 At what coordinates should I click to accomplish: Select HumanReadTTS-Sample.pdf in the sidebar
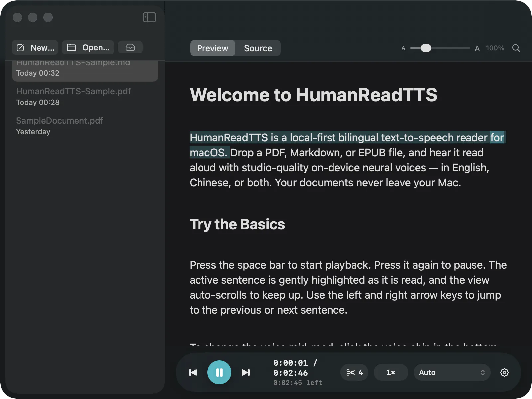(85, 96)
